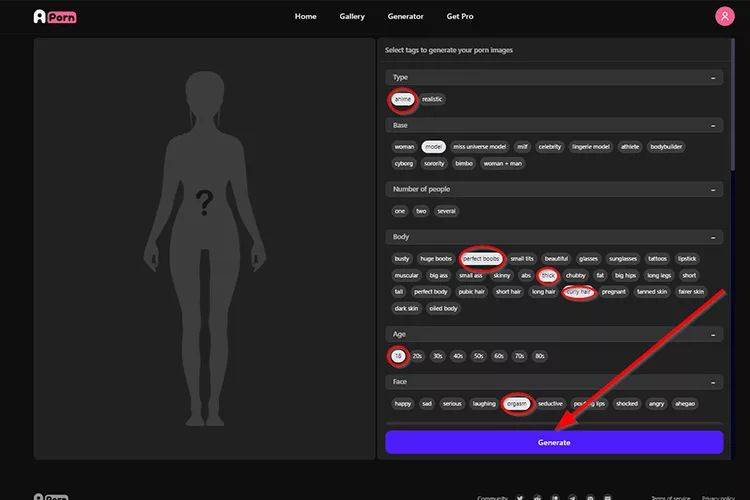The height and width of the screenshot is (500, 750).
Task: Select the sunglasses tag
Action: 623,259
